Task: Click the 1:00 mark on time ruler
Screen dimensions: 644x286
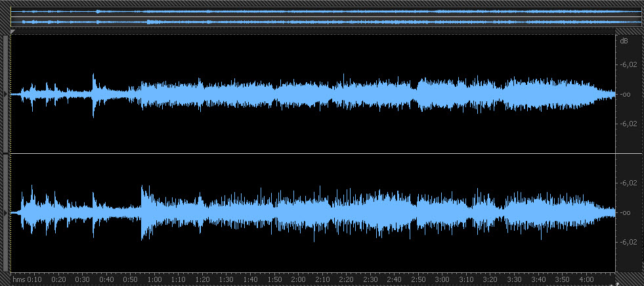Action: pos(154,279)
